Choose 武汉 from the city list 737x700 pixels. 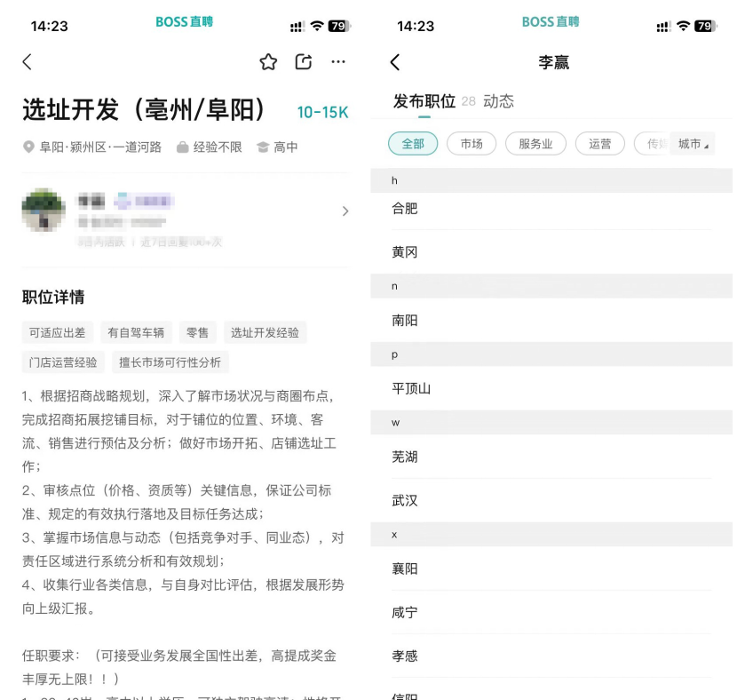405,501
